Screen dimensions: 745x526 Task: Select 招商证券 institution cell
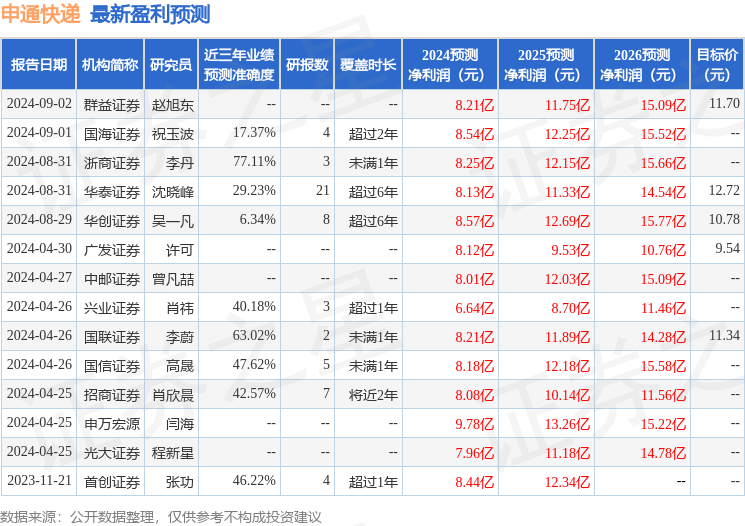tap(112, 395)
